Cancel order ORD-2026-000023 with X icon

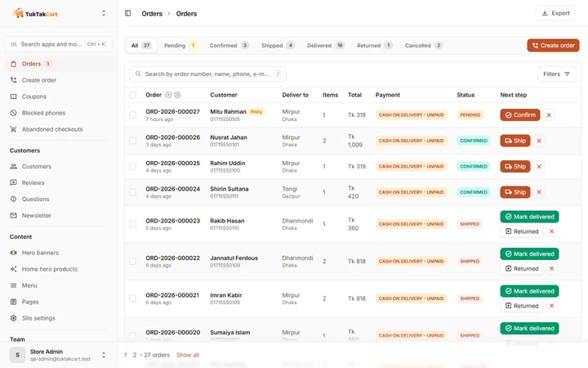551,231
